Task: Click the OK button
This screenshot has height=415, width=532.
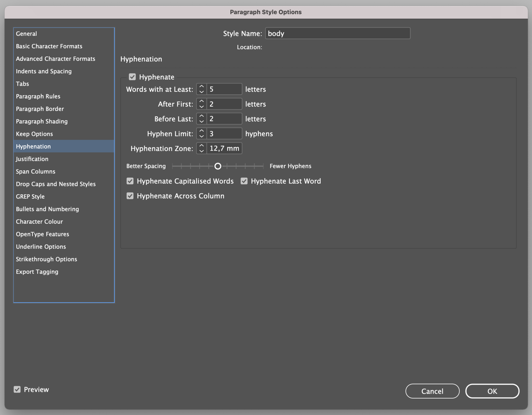Action: click(x=492, y=391)
